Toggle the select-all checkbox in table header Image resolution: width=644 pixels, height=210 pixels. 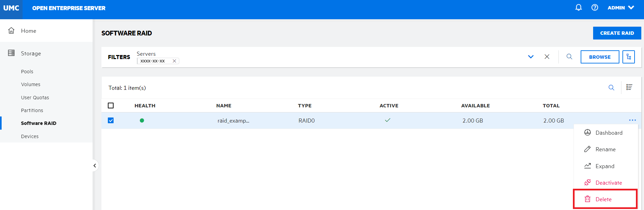pyautogui.click(x=111, y=106)
